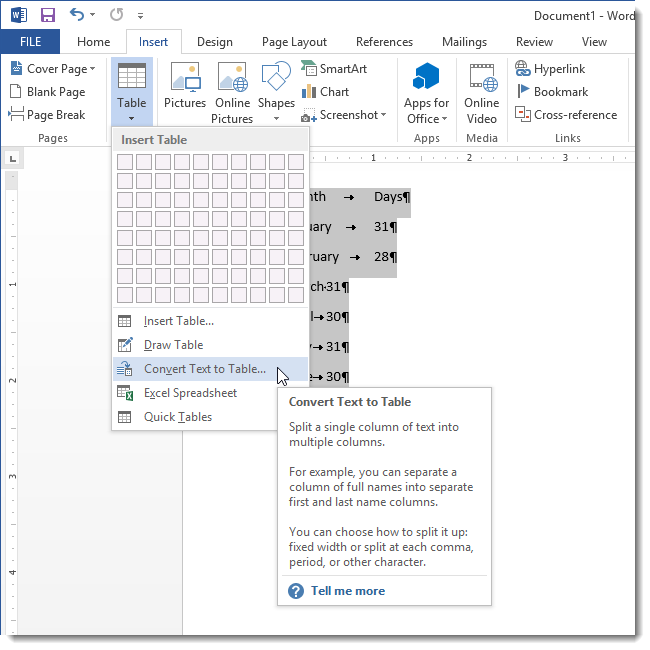Click the Tell me more link
The height and width of the screenshot is (650, 650).
(348, 591)
